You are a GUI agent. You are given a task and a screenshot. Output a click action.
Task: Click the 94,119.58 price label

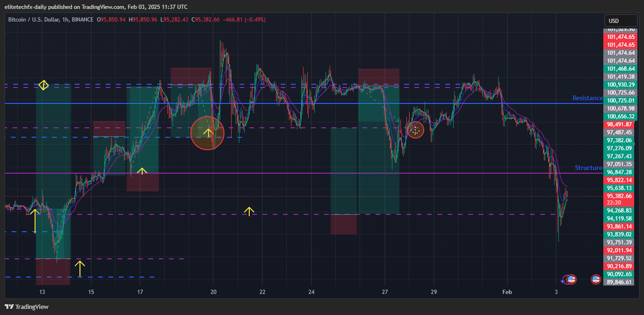(620, 218)
